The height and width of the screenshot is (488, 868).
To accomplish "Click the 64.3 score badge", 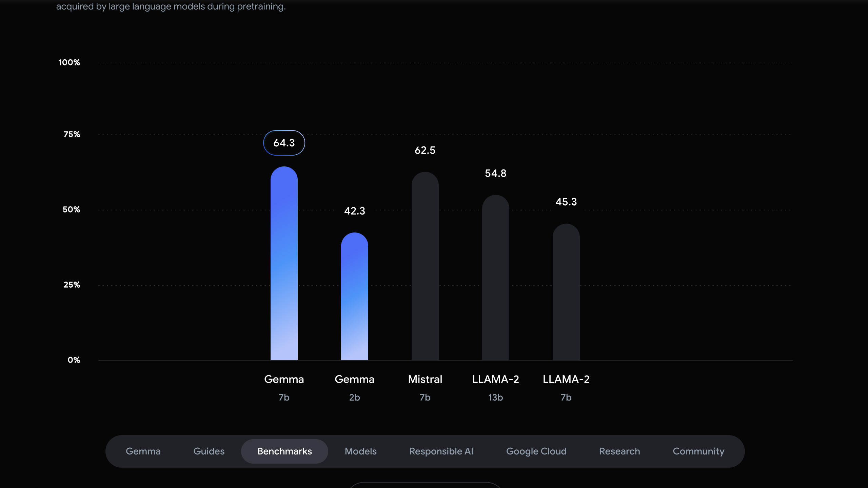I will coord(284,143).
